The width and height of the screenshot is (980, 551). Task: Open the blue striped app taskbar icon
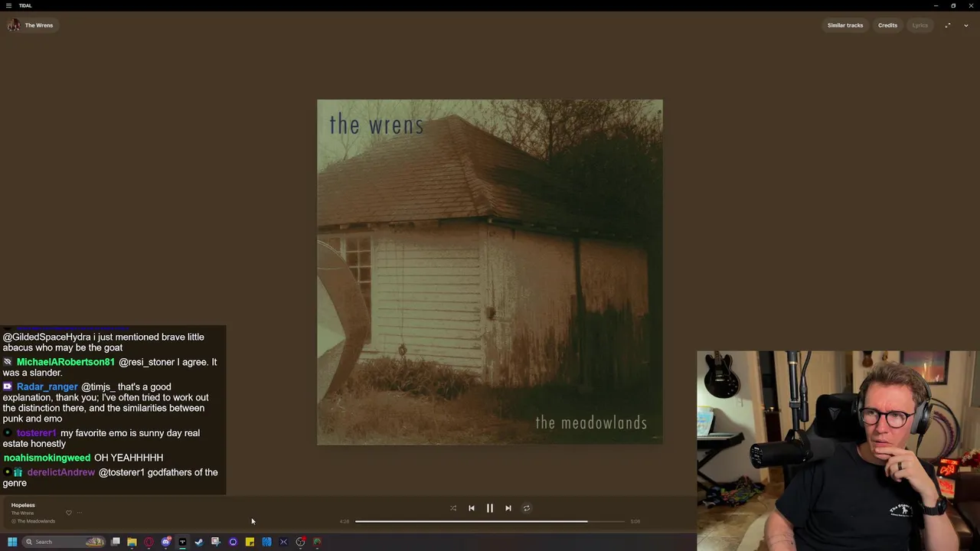266,542
